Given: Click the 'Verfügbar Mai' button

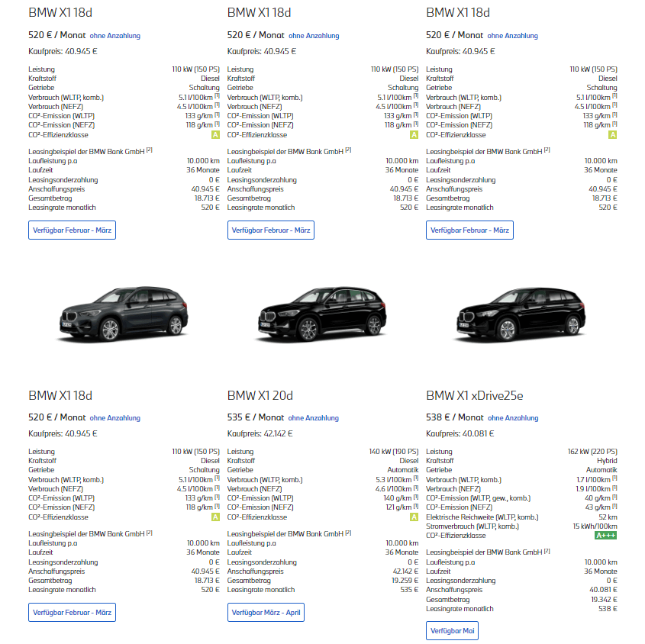Looking at the screenshot, I should coord(452,630).
